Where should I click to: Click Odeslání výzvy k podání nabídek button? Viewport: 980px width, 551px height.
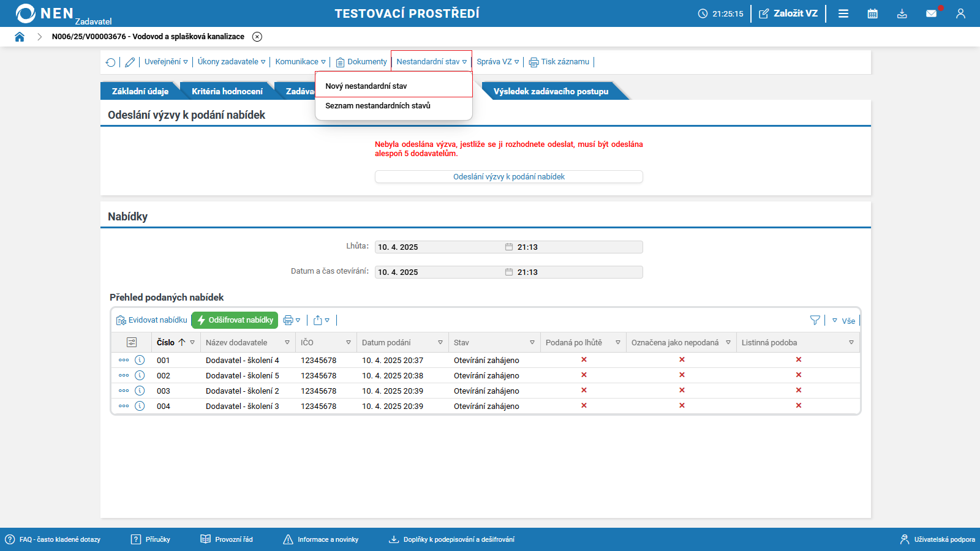(x=509, y=176)
